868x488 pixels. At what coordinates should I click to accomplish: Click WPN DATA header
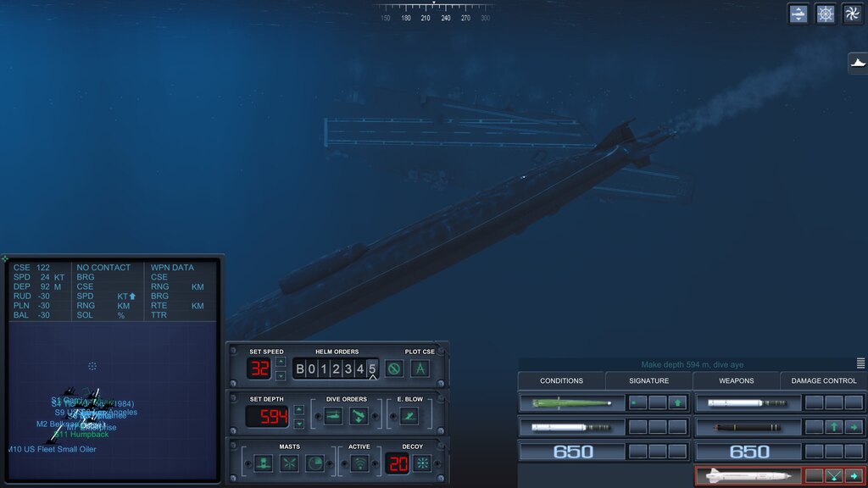click(172, 267)
